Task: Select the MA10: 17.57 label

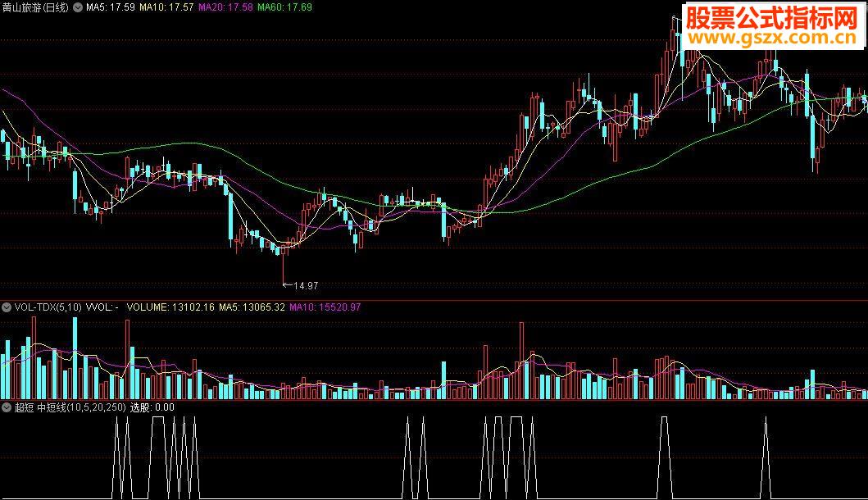Action: pyautogui.click(x=166, y=7)
